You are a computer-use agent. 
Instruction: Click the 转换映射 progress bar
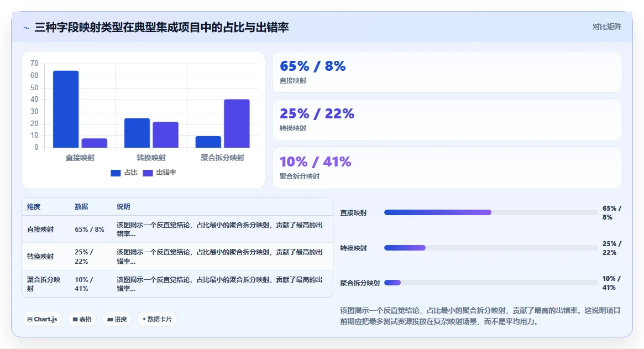pyautogui.click(x=491, y=248)
